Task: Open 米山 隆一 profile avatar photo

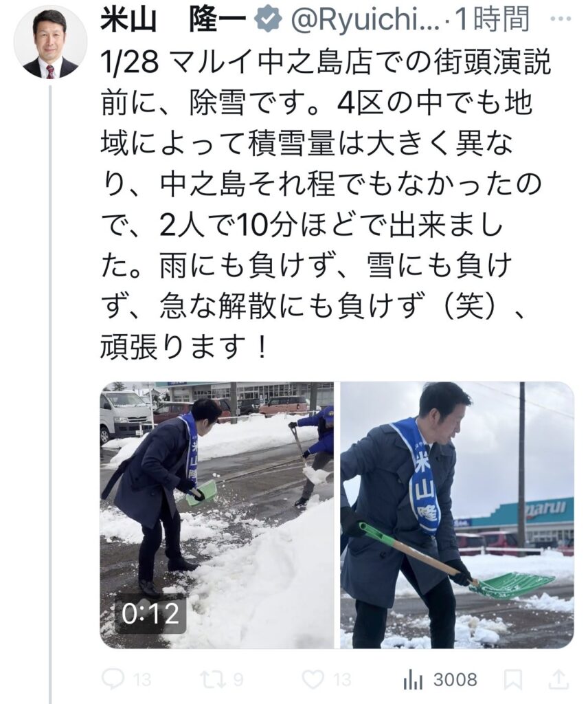Action: [x=50, y=42]
